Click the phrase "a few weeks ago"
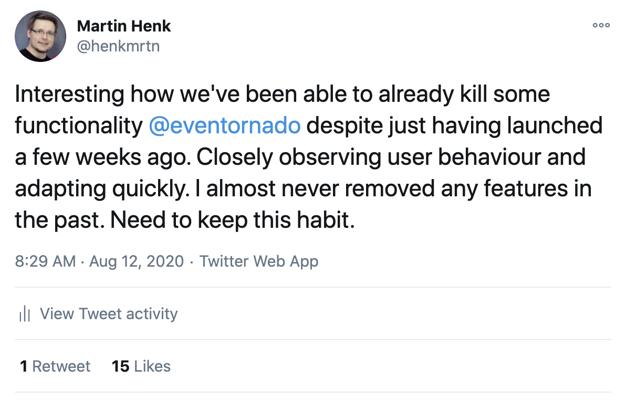The height and width of the screenshot is (400, 626). pos(90,158)
